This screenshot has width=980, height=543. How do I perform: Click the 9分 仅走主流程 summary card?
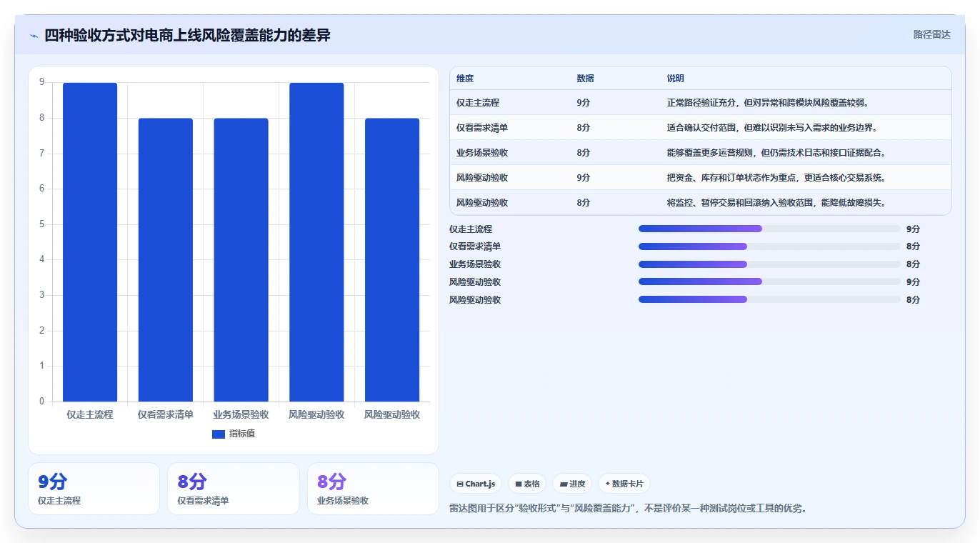click(94, 489)
